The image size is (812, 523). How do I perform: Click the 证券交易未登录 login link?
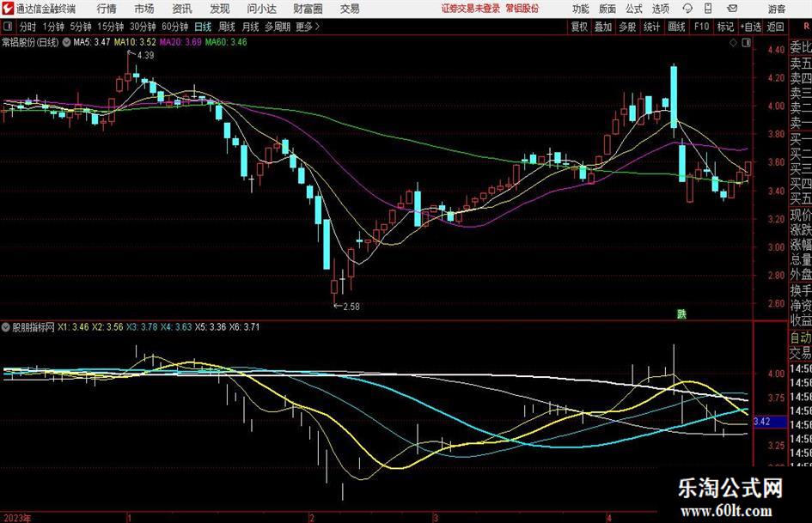point(471,9)
